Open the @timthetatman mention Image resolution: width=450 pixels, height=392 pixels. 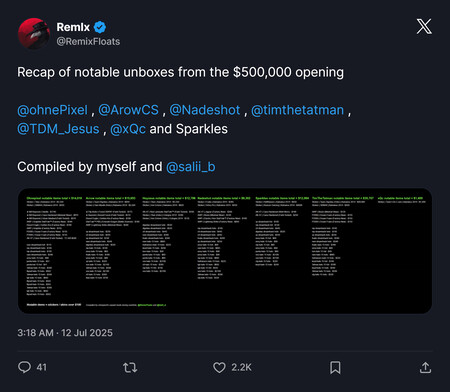point(297,110)
